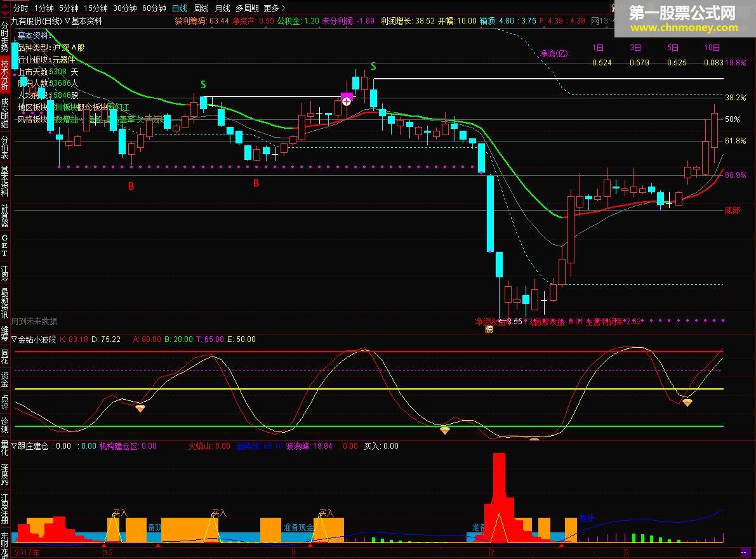Image resolution: width=756 pixels, height=559 pixels.
Task: Click the 80.9% retracement label
Action: [735, 175]
